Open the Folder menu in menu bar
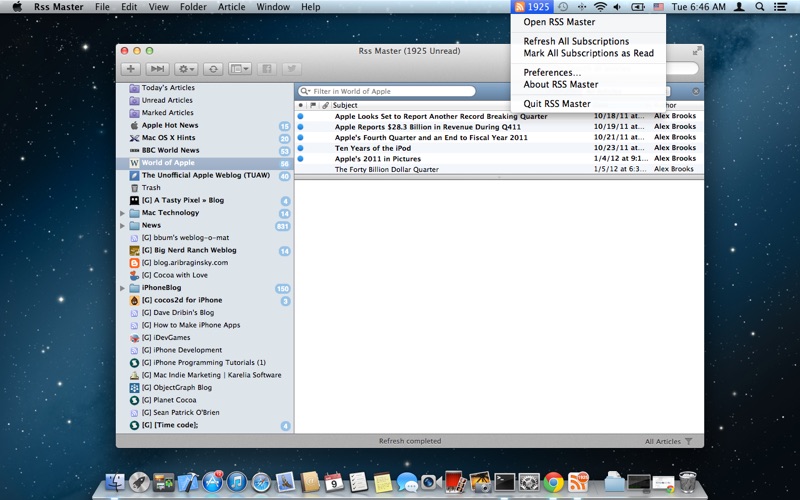Image resolution: width=800 pixels, height=500 pixels. click(193, 7)
